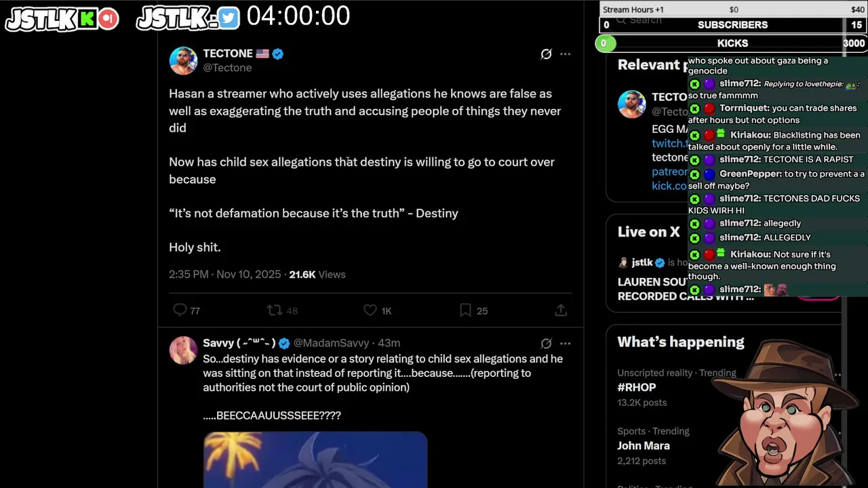Click the blue avatar dot beside GreenPepper

pos(709,174)
